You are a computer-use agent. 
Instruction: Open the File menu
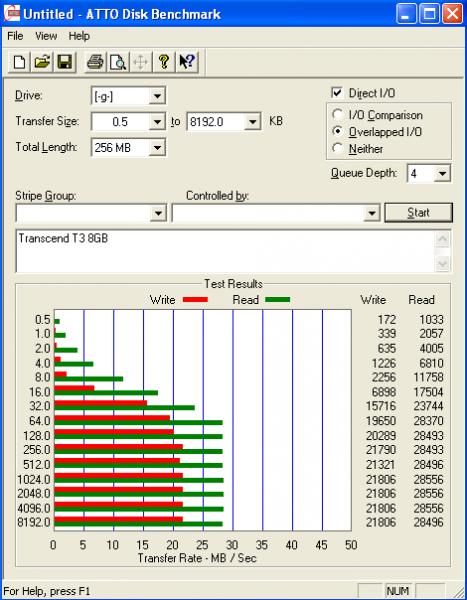coord(15,36)
